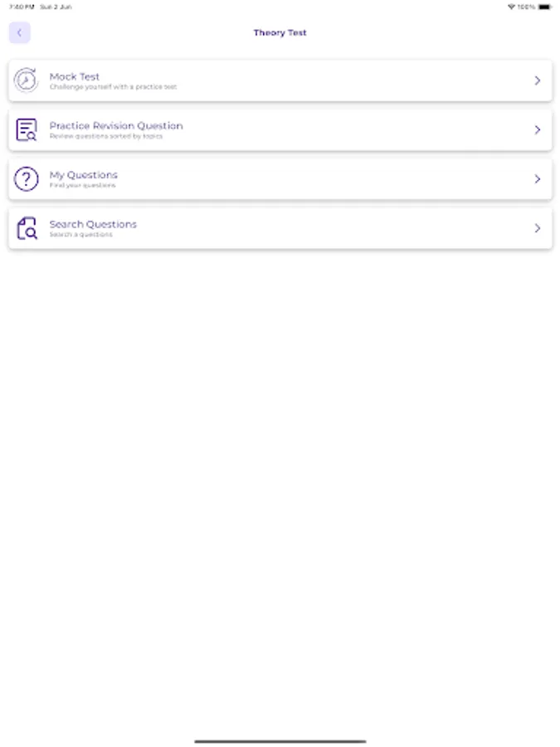Screen dimensions: 560x747
Task: Tap the battery indicator in the status bar
Action: pyautogui.click(x=546, y=7)
